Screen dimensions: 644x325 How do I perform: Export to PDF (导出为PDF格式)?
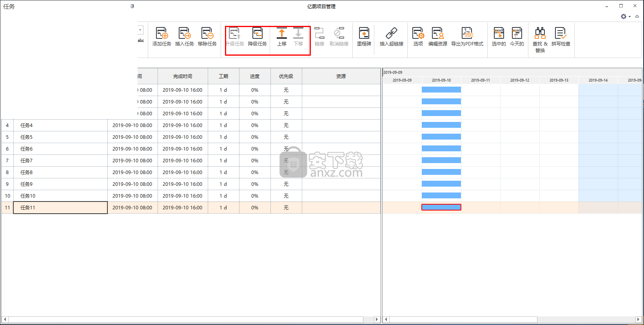[x=467, y=36]
